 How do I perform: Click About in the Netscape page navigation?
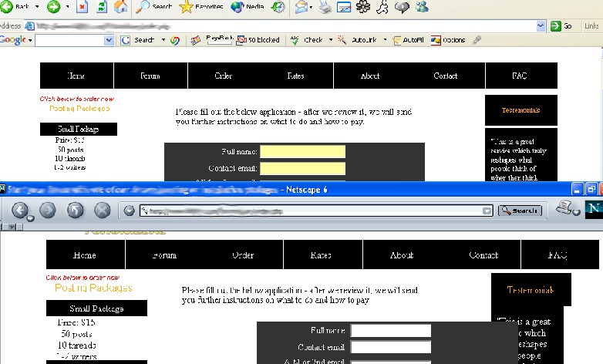[x=402, y=255]
